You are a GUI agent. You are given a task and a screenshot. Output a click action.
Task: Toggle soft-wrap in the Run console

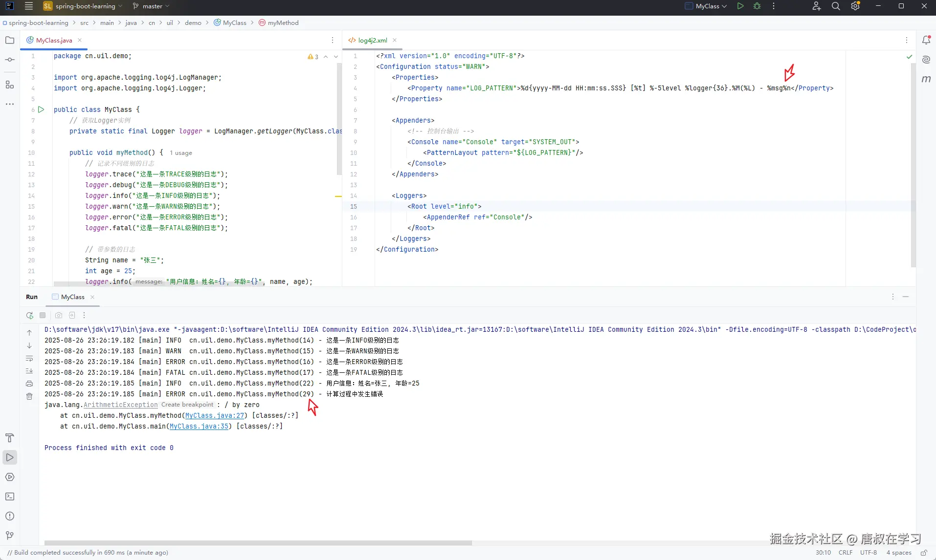pos(29,359)
